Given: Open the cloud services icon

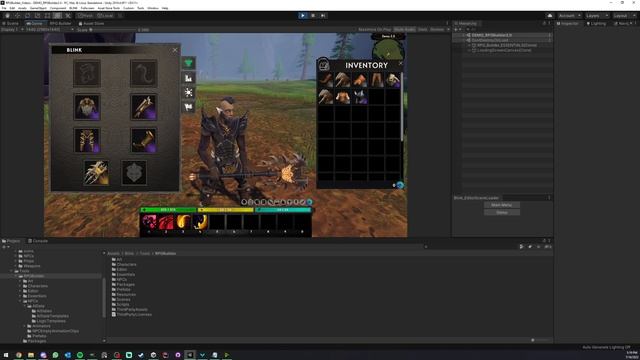Looking at the screenshot, I should [550, 16].
